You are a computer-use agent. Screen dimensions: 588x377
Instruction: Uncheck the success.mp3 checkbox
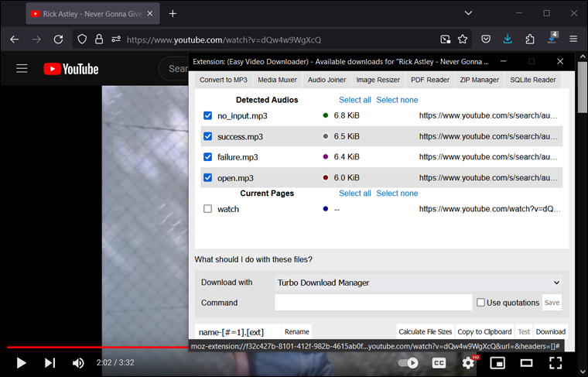[208, 136]
